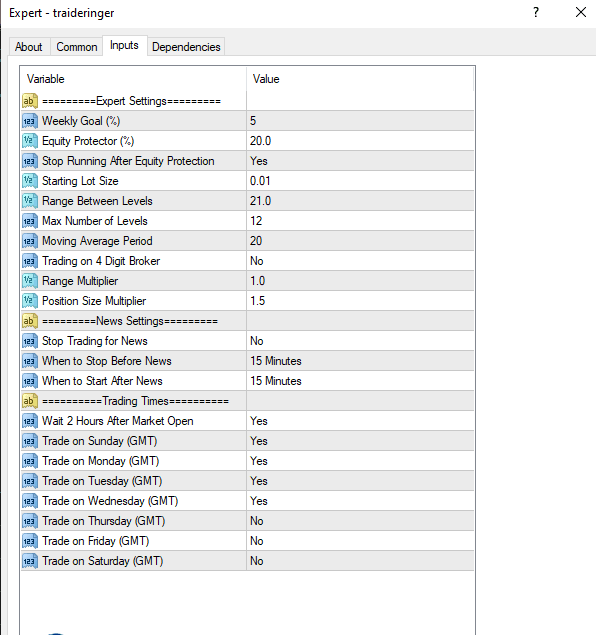Click the News Settings string icon
The height and width of the screenshot is (635, 596).
coord(30,321)
